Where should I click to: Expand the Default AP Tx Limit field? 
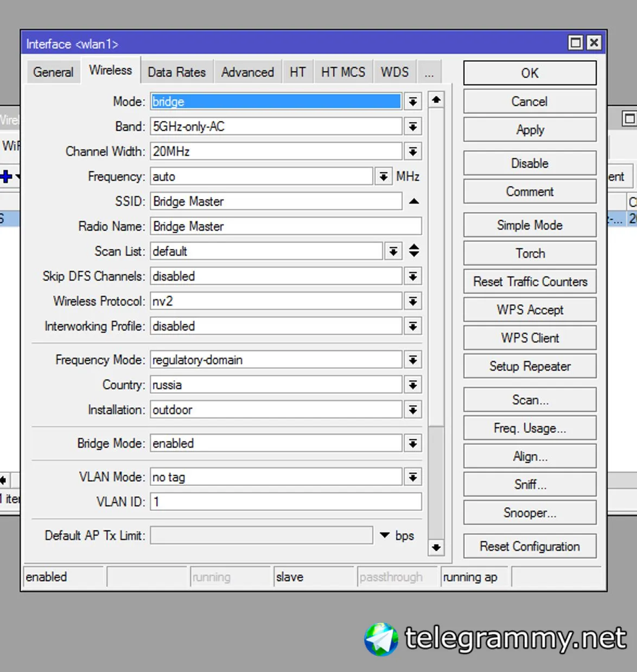(385, 535)
